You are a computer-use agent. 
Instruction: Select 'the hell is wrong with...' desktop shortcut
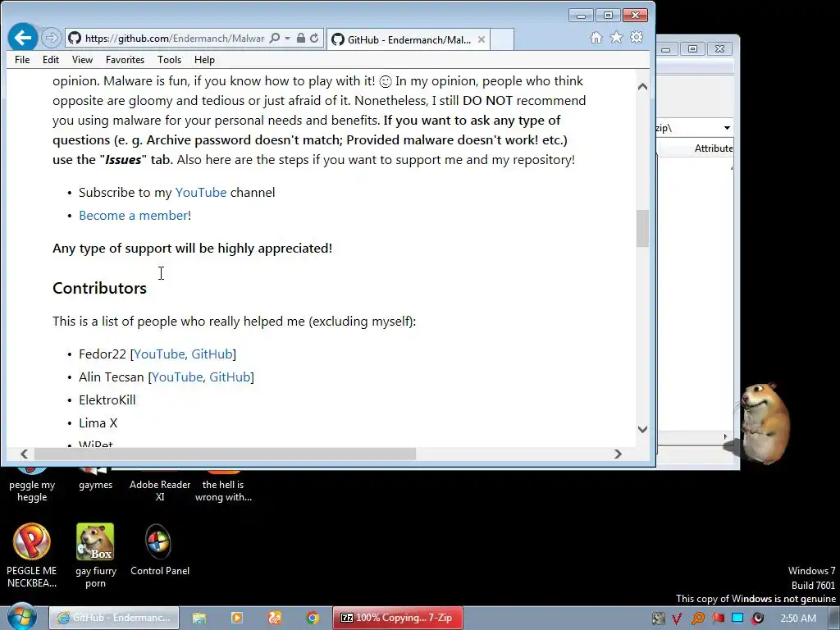click(x=223, y=486)
